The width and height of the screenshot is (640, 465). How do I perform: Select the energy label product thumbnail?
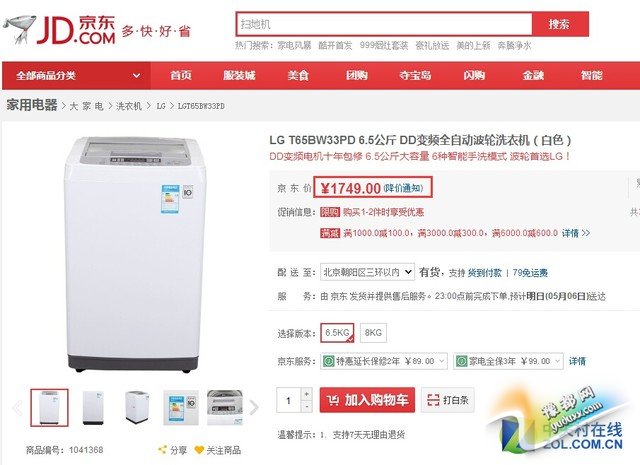tap(181, 407)
